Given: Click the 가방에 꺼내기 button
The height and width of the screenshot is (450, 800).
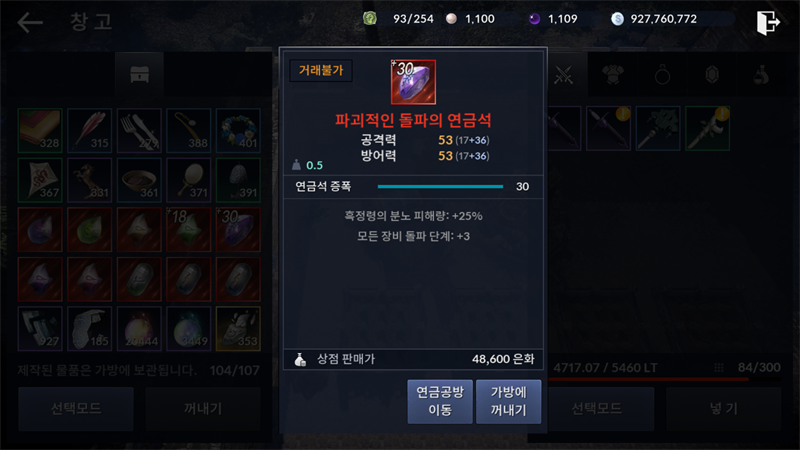Looking at the screenshot, I should (x=508, y=401).
